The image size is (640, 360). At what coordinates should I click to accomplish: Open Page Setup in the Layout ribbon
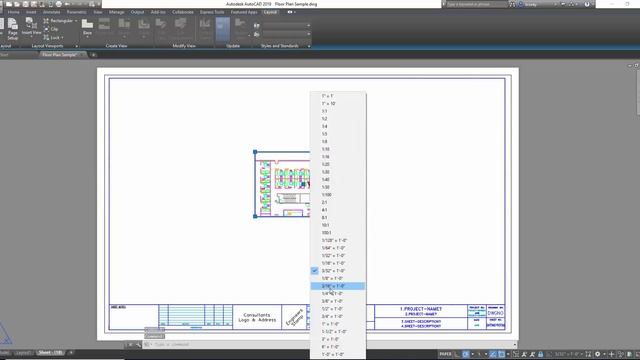point(13,29)
